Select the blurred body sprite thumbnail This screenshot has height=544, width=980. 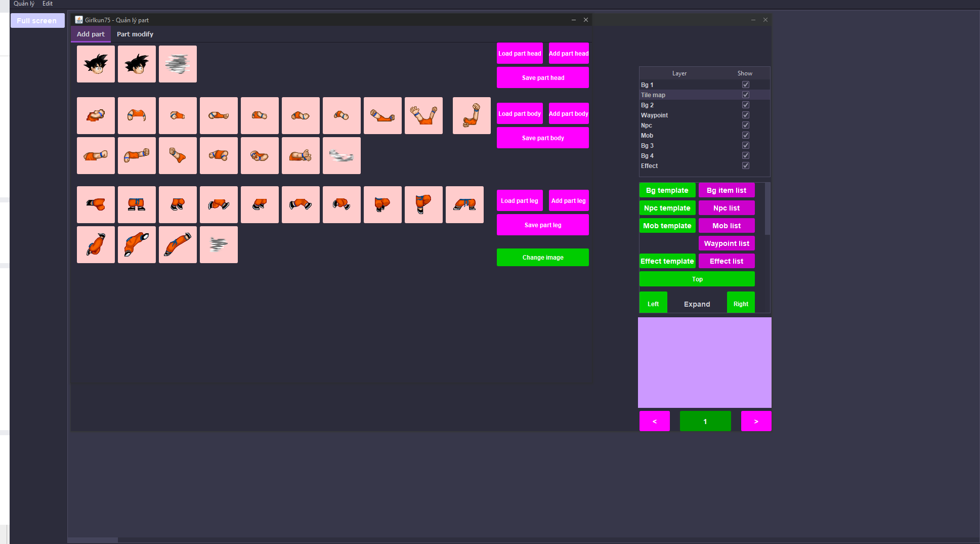pyautogui.click(x=342, y=156)
